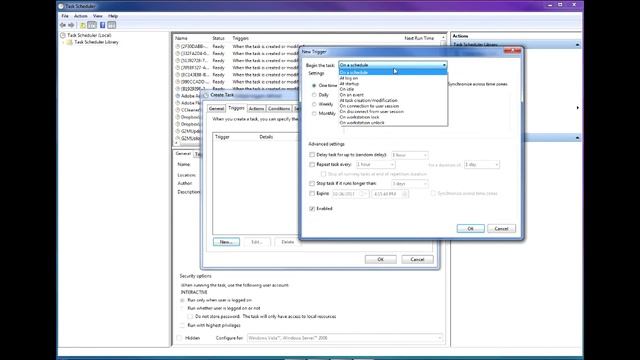Open the Help menu
This screenshot has height=360, width=640.
113,16
